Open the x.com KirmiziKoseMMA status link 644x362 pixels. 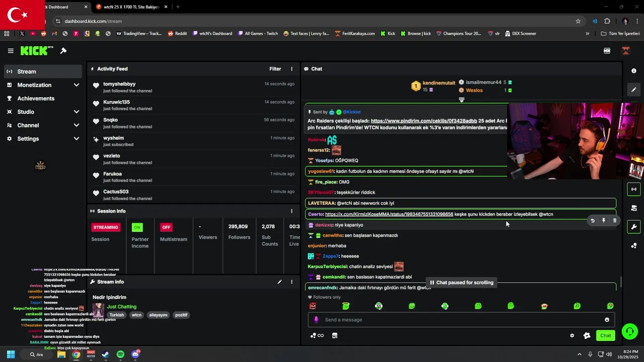(x=389, y=214)
